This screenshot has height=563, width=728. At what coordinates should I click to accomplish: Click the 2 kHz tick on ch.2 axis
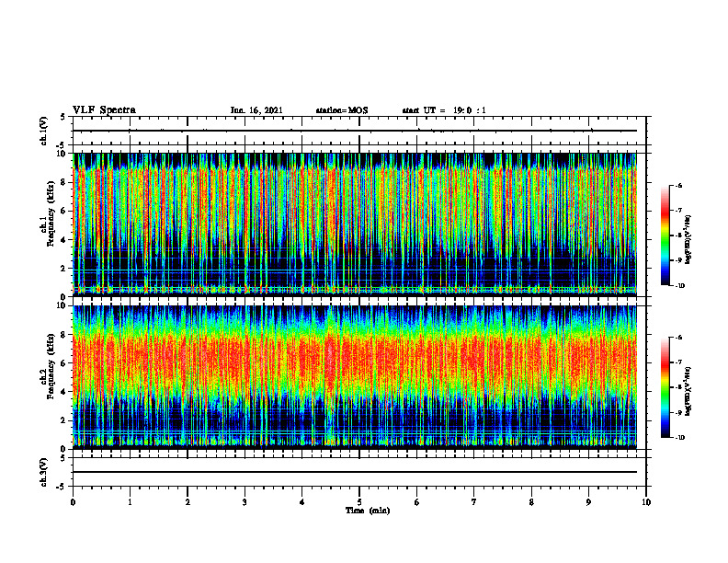pos(63,420)
